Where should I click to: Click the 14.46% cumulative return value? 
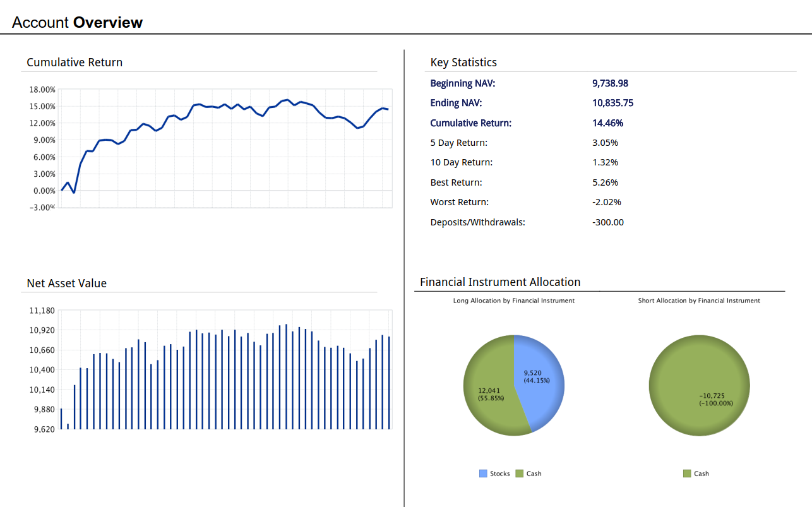click(x=607, y=123)
